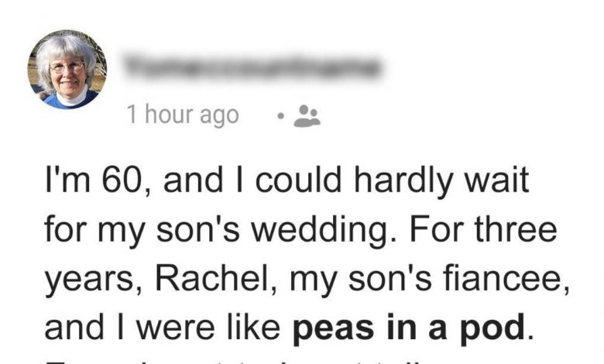The height and width of the screenshot is (364, 604).
Task: Open the blurred account name
Action: click(x=252, y=67)
